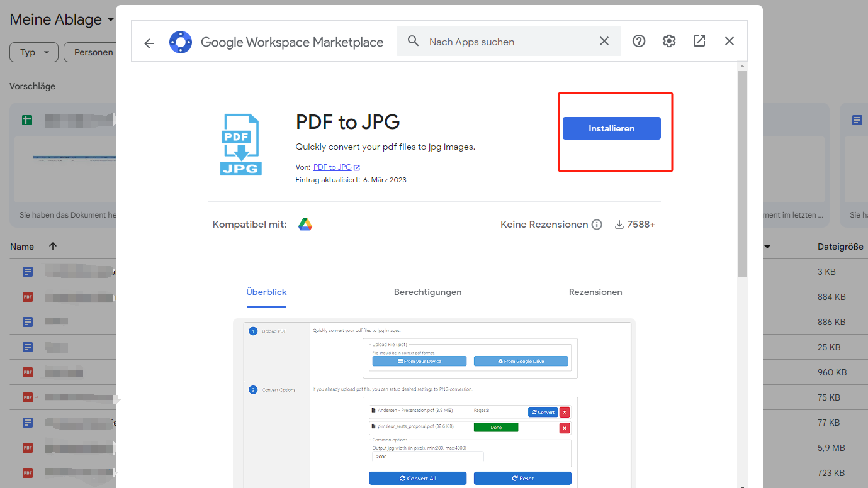The width and height of the screenshot is (868, 488).
Task: Click the PDF file icon in the 884 KB row
Action: [28, 297]
